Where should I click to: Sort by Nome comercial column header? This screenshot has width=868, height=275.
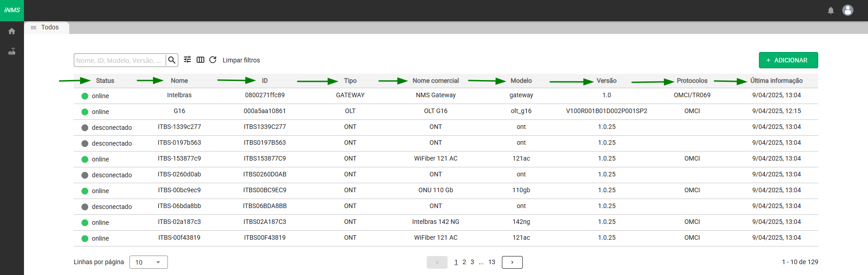436,81
